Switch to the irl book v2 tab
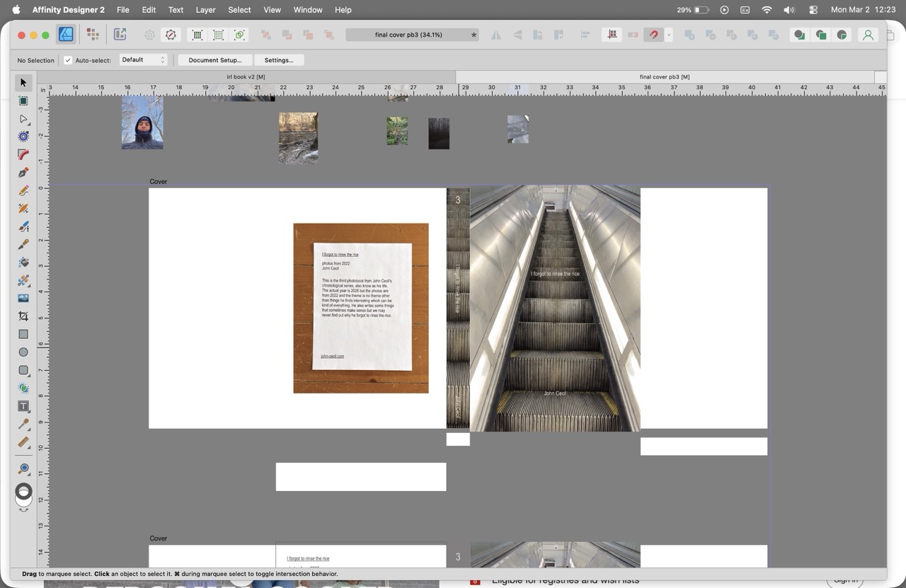The width and height of the screenshot is (906, 588). pos(246,76)
